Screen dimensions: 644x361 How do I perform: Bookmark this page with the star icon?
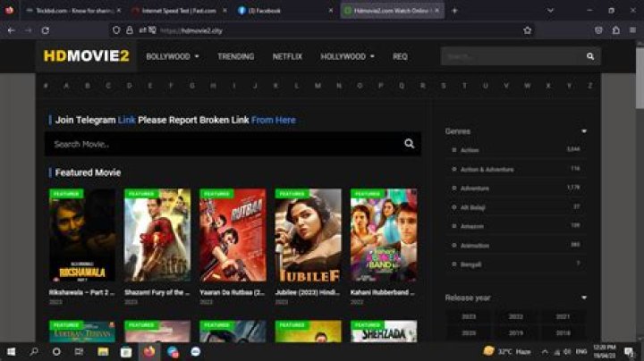coord(528,29)
